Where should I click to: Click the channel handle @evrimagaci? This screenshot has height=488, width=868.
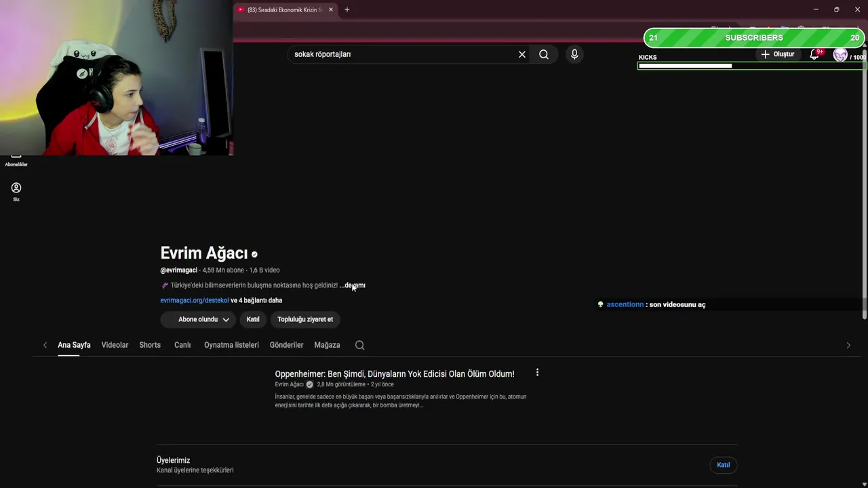179,270
